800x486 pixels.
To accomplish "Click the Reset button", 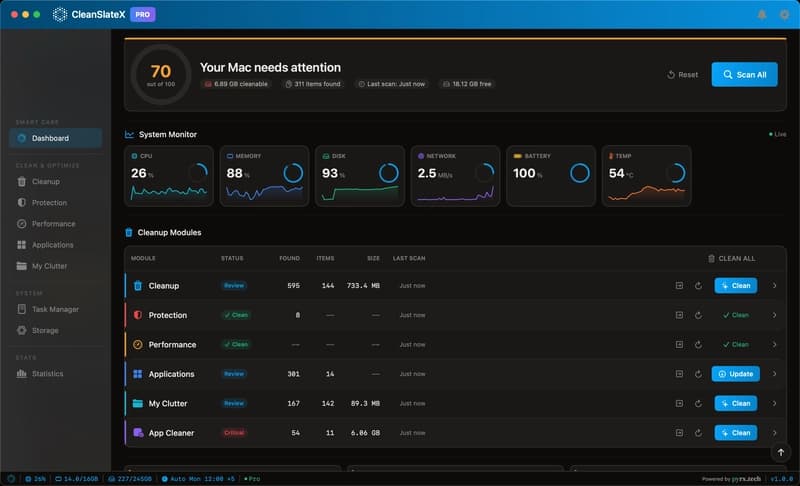I will click(x=683, y=74).
